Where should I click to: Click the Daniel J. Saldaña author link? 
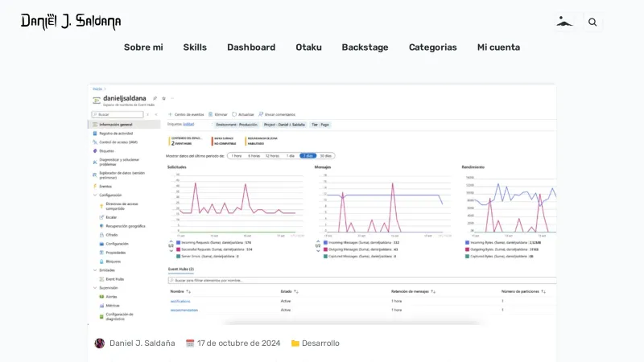pyautogui.click(x=142, y=343)
